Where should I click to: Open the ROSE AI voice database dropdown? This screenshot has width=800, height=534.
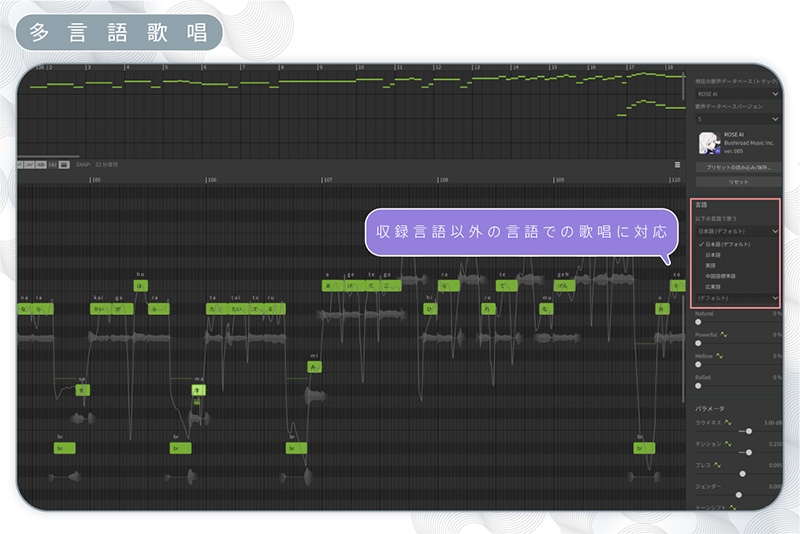pyautogui.click(x=737, y=93)
